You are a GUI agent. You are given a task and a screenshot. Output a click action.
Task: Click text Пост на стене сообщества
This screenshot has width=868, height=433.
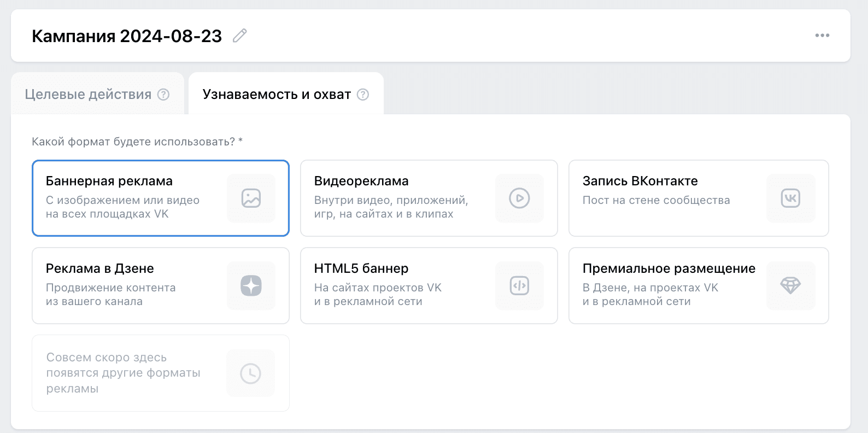tap(656, 200)
